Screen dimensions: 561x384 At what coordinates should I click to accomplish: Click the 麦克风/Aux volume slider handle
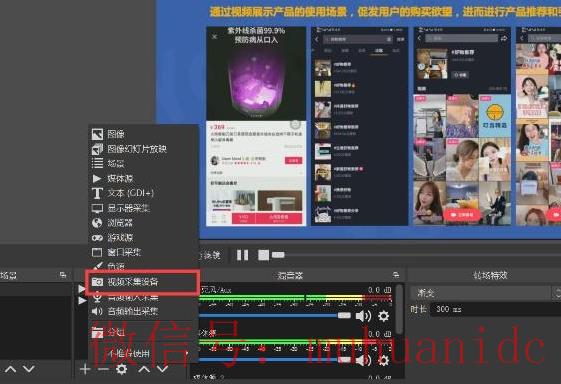click(344, 315)
